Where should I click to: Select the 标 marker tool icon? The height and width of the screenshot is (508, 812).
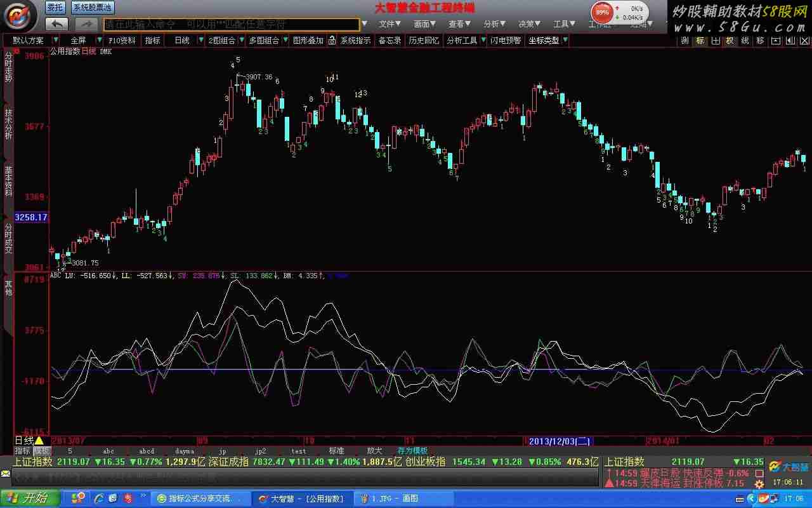point(700,41)
